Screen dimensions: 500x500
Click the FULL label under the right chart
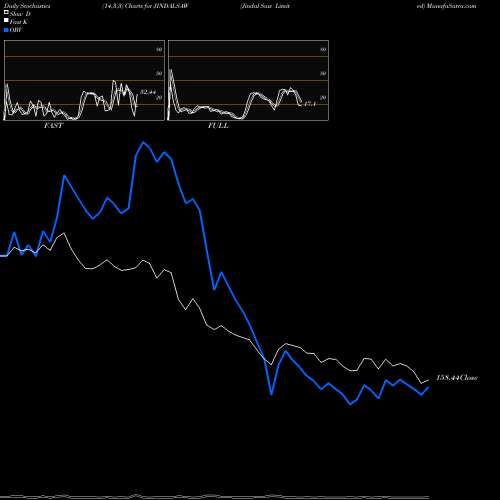[x=218, y=126]
